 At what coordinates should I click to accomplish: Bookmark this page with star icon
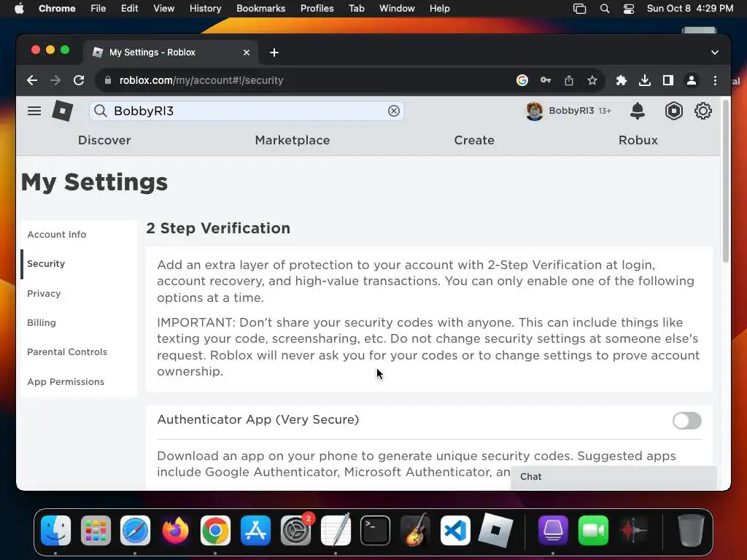[592, 80]
